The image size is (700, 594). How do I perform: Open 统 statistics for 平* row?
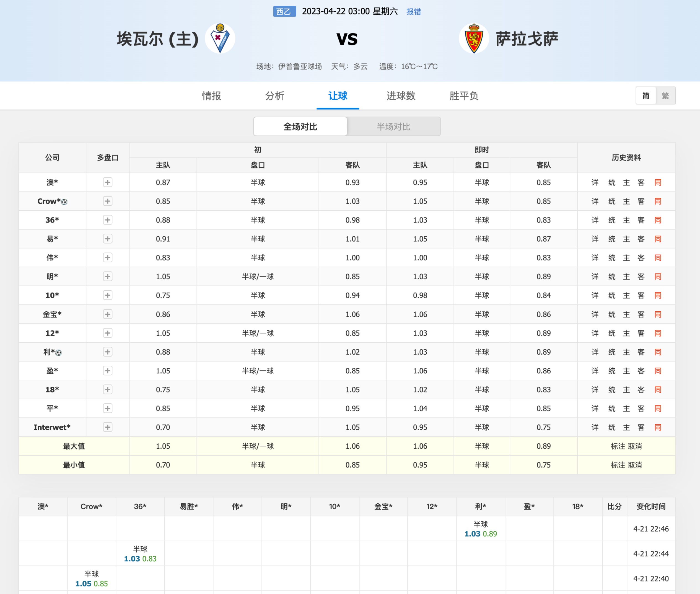click(x=612, y=409)
